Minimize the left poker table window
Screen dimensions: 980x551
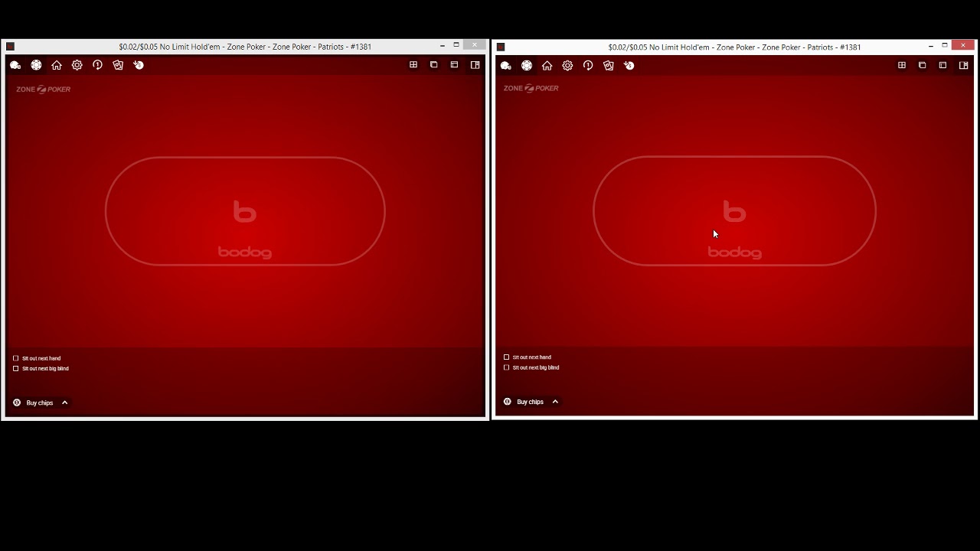coord(443,46)
